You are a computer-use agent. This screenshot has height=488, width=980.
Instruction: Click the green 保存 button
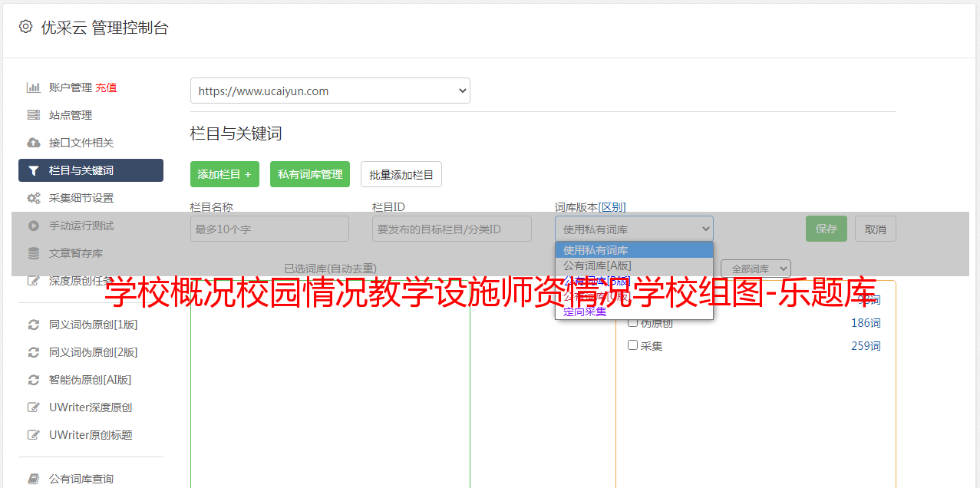click(x=827, y=229)
